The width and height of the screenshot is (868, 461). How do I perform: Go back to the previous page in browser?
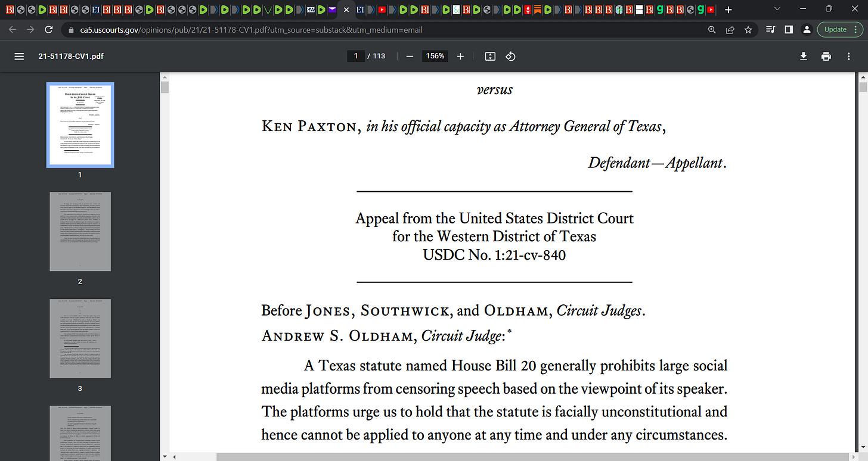pyautogui.click(x=14, y=29)
